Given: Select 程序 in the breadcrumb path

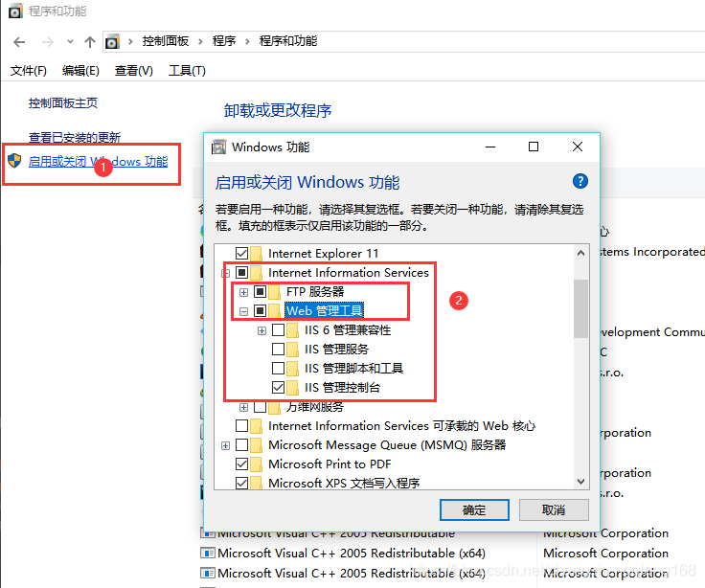Looking at the screenshot, I should 224,41.
